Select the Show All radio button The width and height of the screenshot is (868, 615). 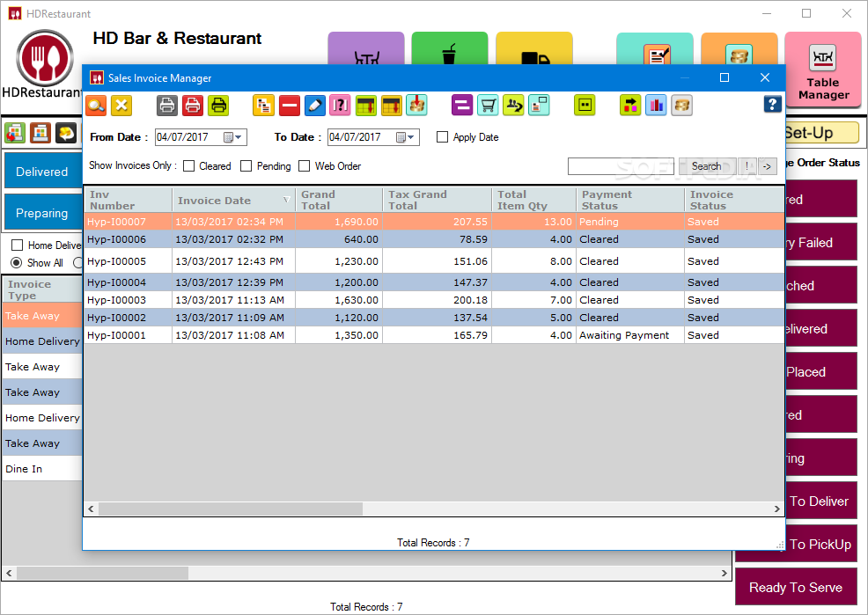coord(17,263)
